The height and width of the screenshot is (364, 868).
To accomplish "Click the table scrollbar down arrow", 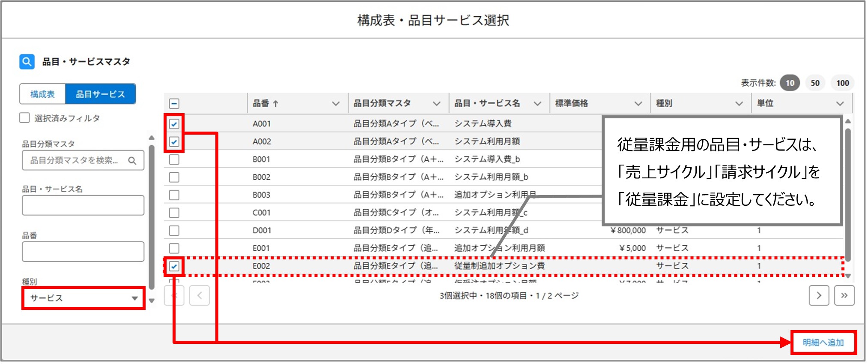I will pos(848,276).
